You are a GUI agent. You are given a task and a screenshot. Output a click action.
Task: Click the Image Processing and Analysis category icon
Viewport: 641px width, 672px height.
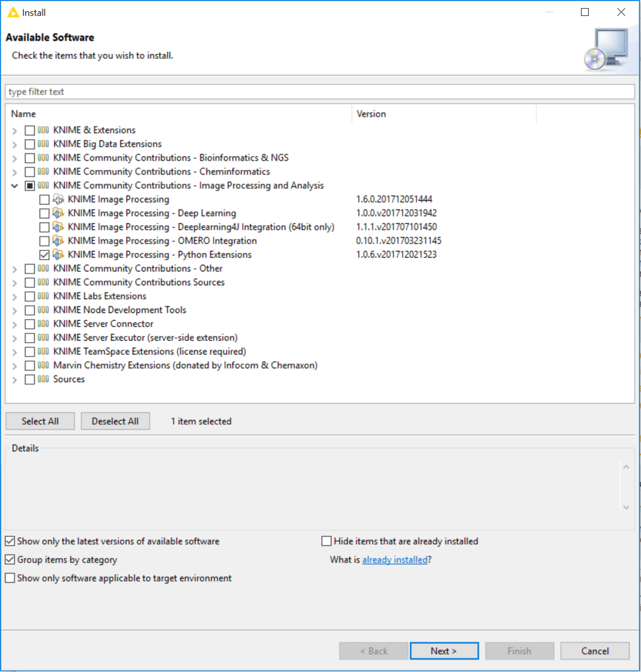43,185
